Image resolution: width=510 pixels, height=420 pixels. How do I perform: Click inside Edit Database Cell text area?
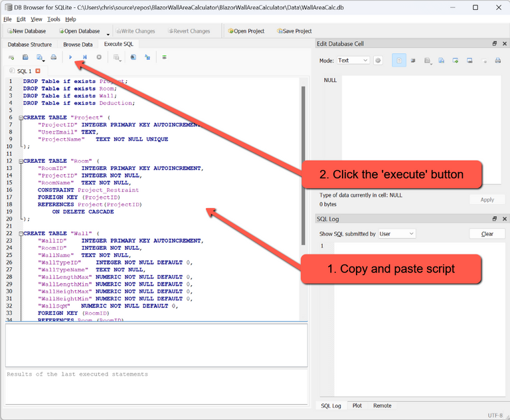tap(421, 130)
